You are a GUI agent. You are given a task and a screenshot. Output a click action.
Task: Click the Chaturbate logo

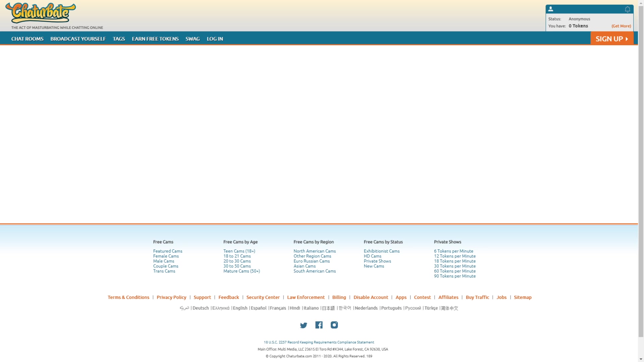coord(41,13)
